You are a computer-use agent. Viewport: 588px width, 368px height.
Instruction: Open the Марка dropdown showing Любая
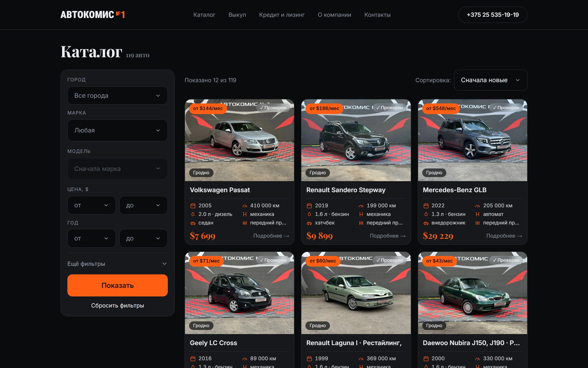pos(117,130)
